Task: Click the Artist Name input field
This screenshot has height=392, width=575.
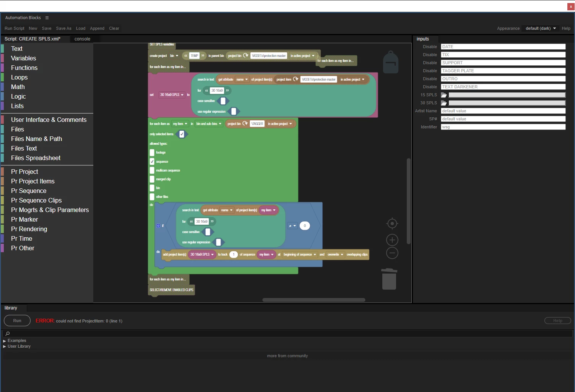Action: pos(503,111)
